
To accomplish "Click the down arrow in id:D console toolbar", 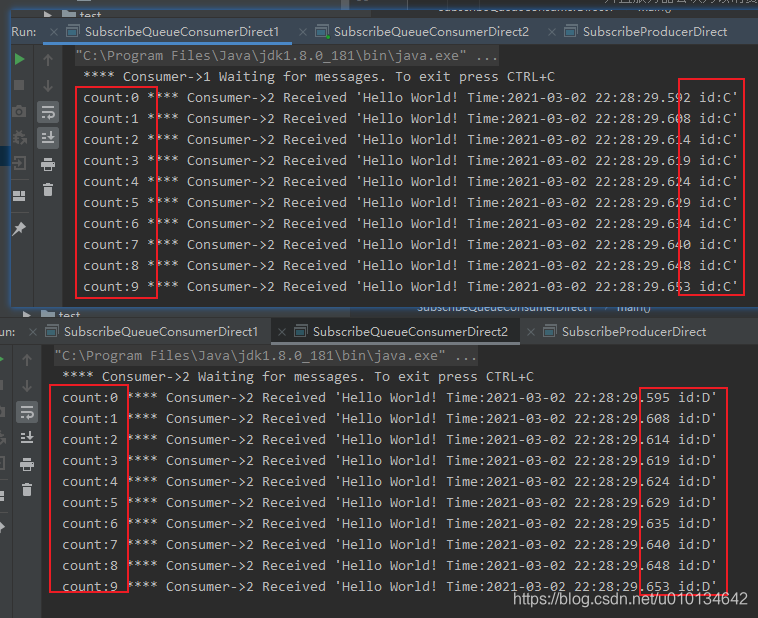I will 27,385.
